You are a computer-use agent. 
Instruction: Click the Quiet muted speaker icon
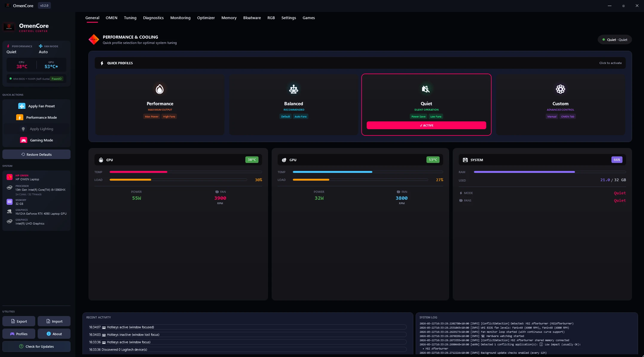426,89
